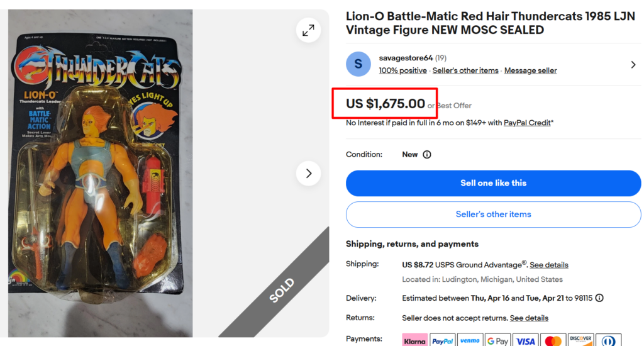Image resolution: width=644 pixels, height=346 pixels.
Task: Click the seller avatar circle
Action: 358,64
